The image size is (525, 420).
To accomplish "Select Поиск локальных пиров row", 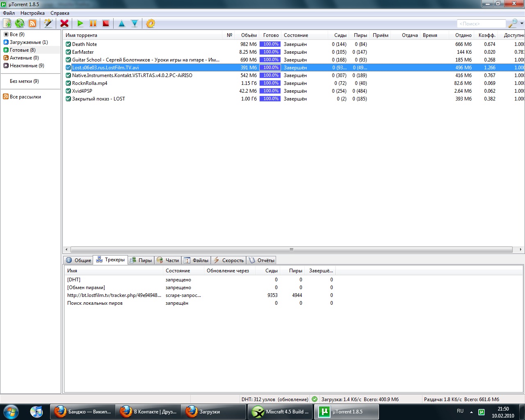I will 200,303.
